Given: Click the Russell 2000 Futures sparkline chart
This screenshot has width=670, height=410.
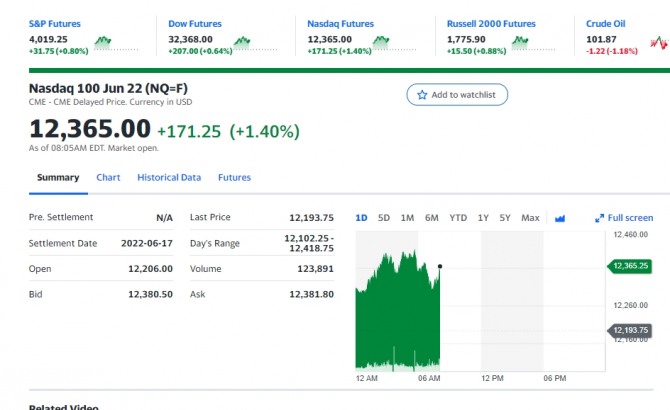Looking at the screenshot, I should [520, 42].
